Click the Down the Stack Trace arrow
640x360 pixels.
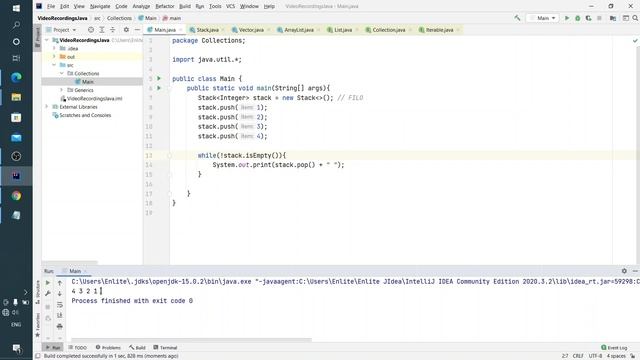(x=60, y=293)
